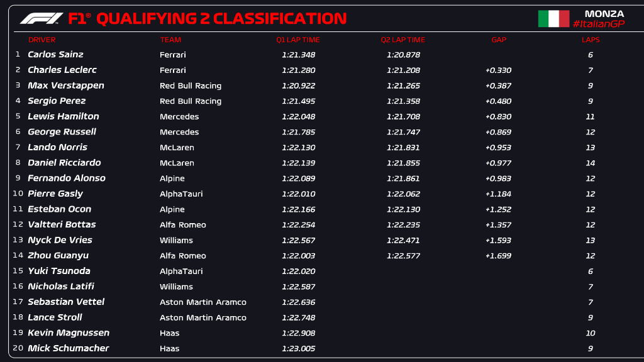
Task: Click the Q1 LAP TIME header
Action: point(298,40)
